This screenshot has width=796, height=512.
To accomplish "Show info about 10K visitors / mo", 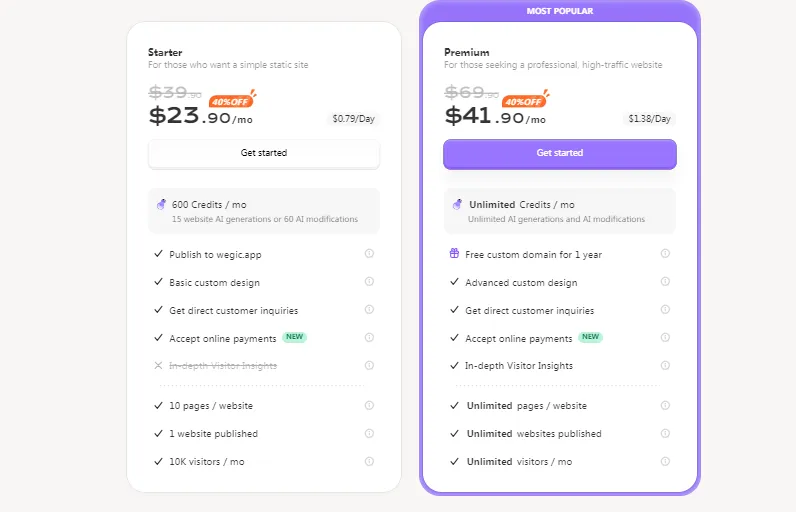I will click(x=369, y=462).
